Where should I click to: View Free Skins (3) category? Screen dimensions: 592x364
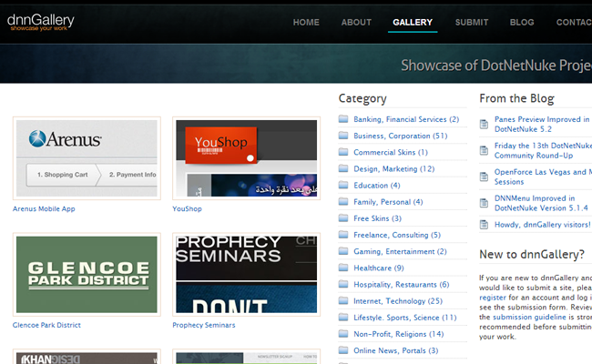click(378, 218)
